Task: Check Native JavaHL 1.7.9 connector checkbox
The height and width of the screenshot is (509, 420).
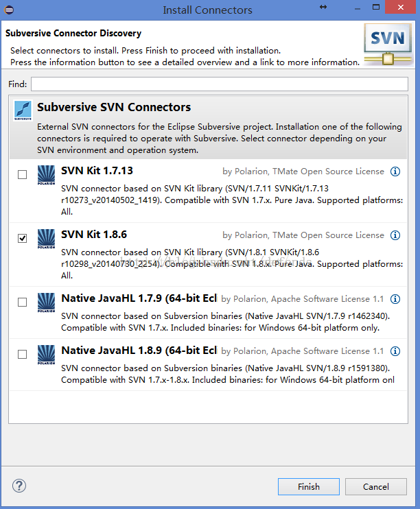Action: point(23,303)
